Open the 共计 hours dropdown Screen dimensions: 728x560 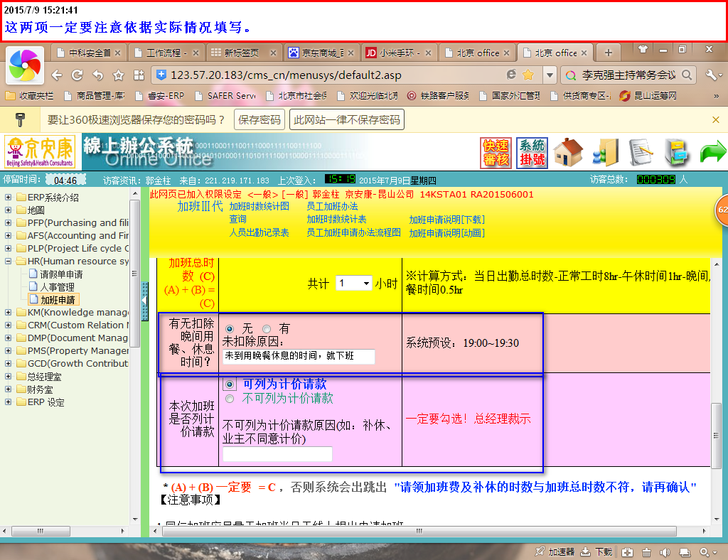point(353,283)
